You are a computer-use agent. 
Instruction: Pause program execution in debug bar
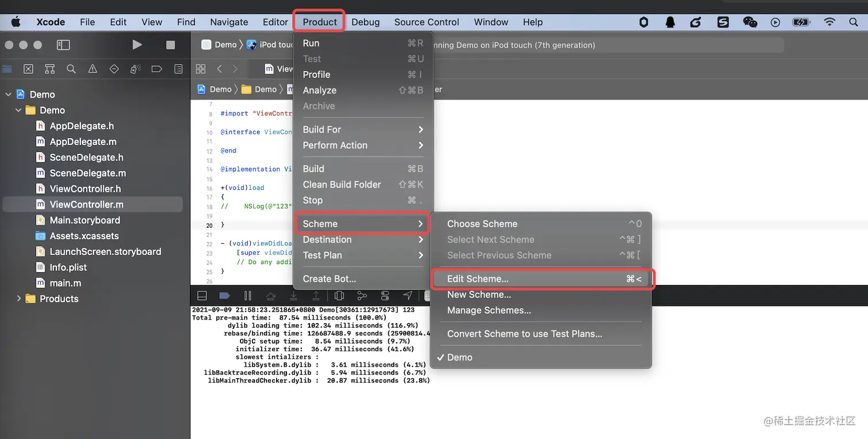click(x=248, y=296)
